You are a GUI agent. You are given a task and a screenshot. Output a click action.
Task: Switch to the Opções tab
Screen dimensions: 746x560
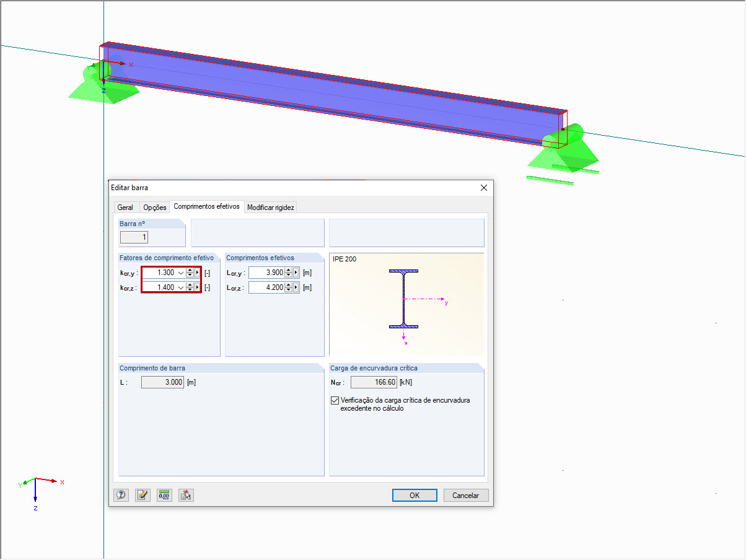155,208
